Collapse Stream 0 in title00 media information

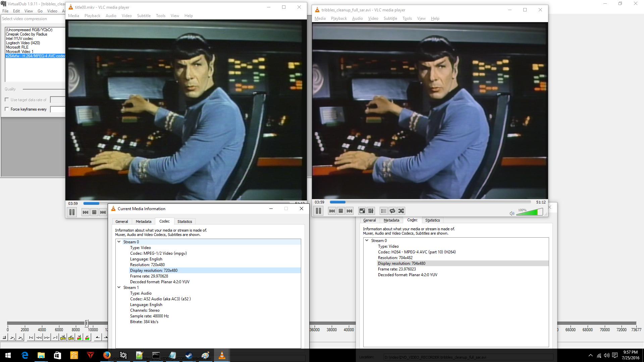[119, 242]
